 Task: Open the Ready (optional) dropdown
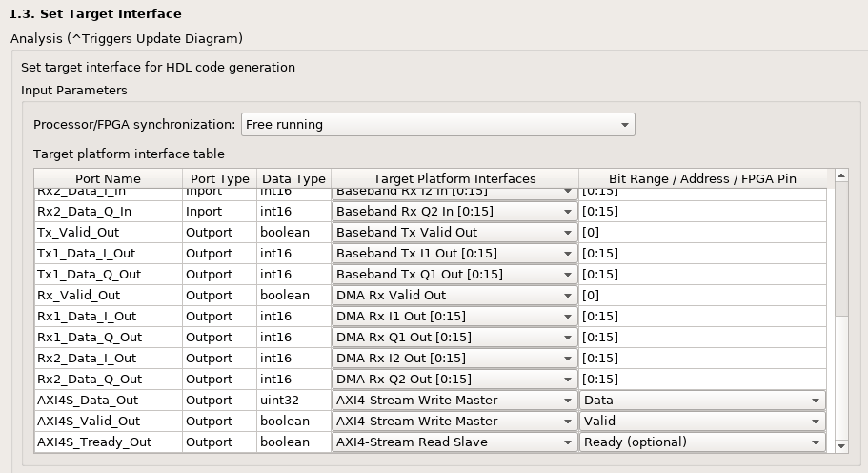point(702,442)
